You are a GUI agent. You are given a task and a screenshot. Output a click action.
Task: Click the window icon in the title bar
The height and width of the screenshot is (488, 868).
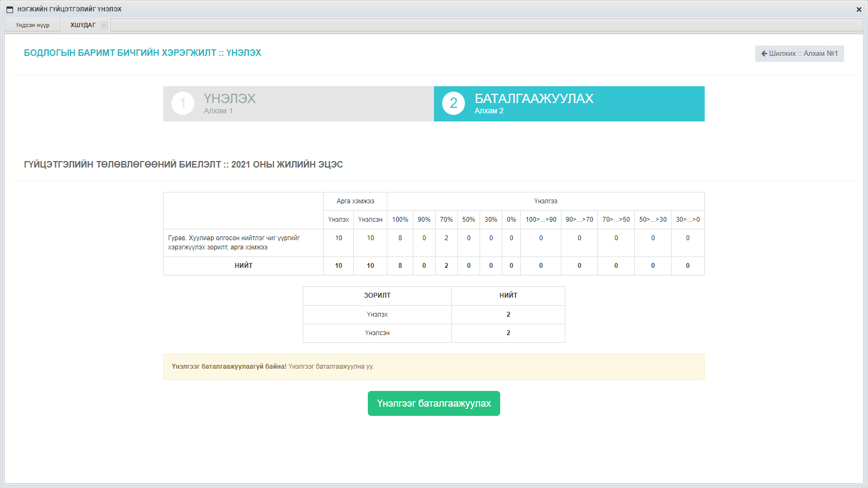click(x=9, y=9)
